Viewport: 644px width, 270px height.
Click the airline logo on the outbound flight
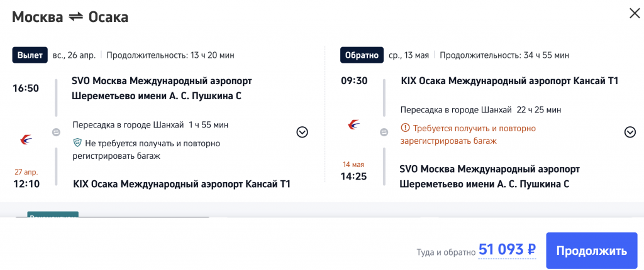26,138
